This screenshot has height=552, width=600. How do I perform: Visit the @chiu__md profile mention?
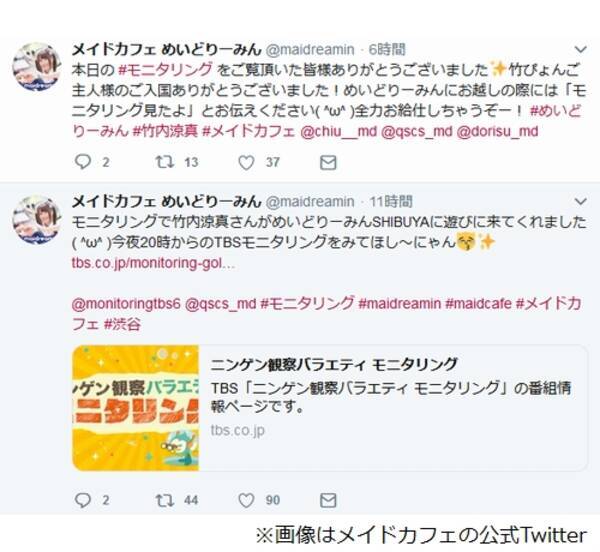click(339, 131)
